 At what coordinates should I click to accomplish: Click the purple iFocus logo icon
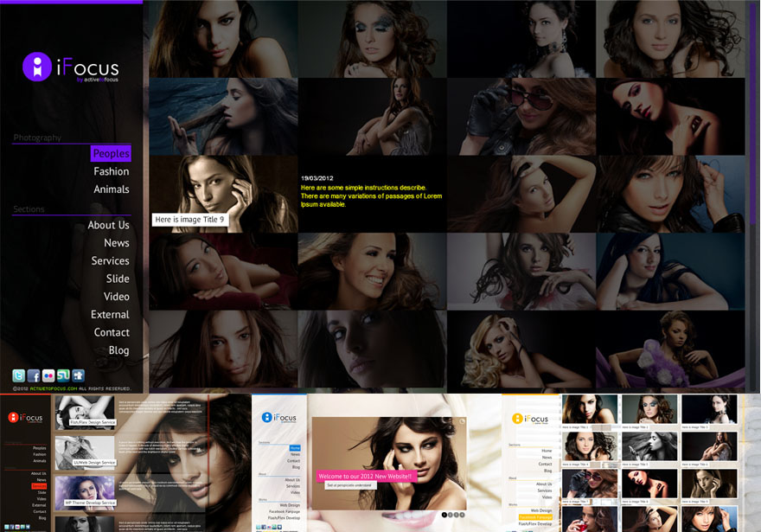(37, 67)
